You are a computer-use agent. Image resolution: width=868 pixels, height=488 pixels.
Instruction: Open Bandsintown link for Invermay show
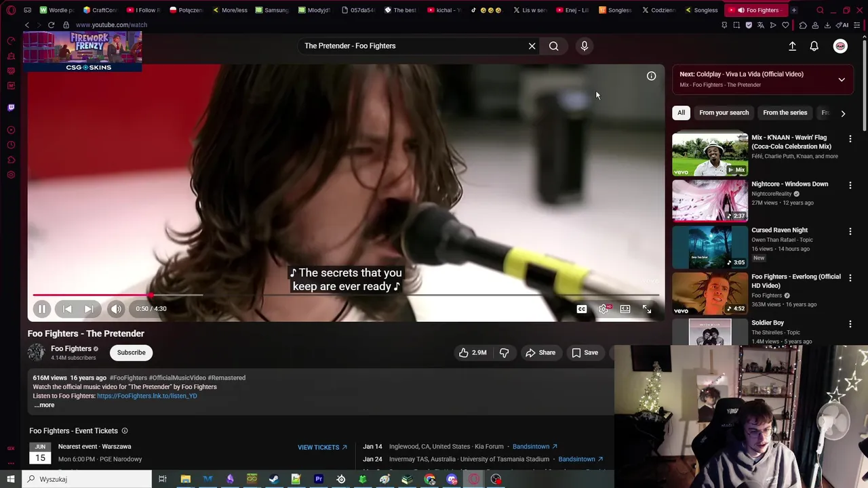[580, 459]
